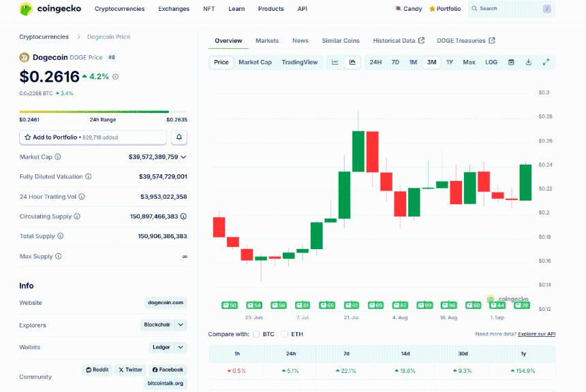Viewport: 586px width, 392px height.
Task: Click news marker labeled 50
Action: point(230,306)
